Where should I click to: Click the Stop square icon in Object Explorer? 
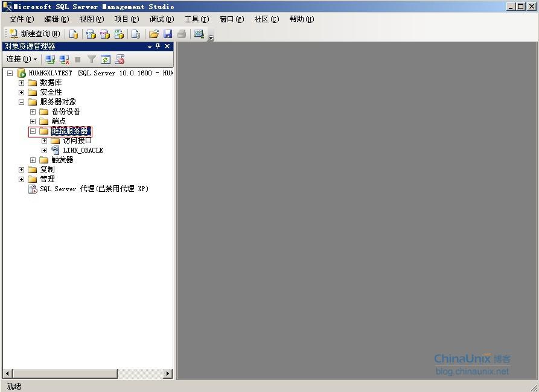pos(78,60)
